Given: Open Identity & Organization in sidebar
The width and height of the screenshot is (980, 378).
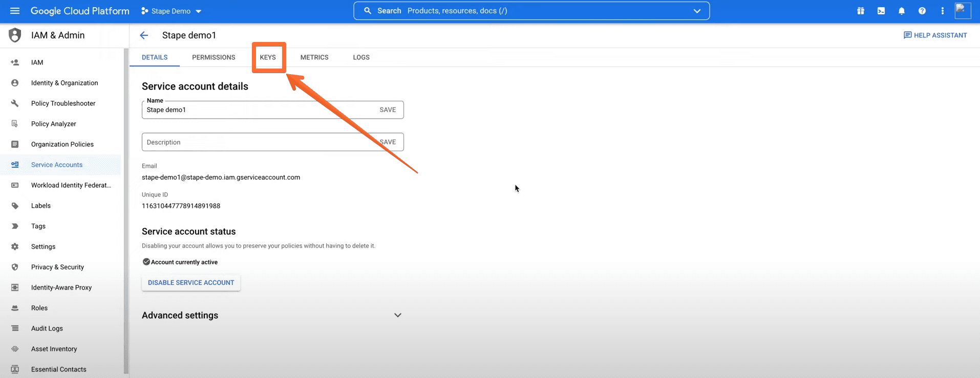Looking at the screenshot, I should (x=65, y=83).
